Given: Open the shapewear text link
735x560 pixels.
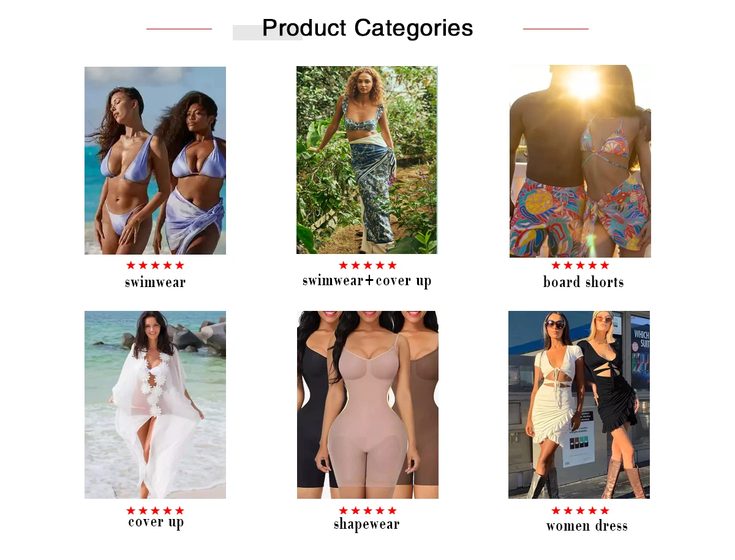Looking at the screenshot, I should point(367,525).
